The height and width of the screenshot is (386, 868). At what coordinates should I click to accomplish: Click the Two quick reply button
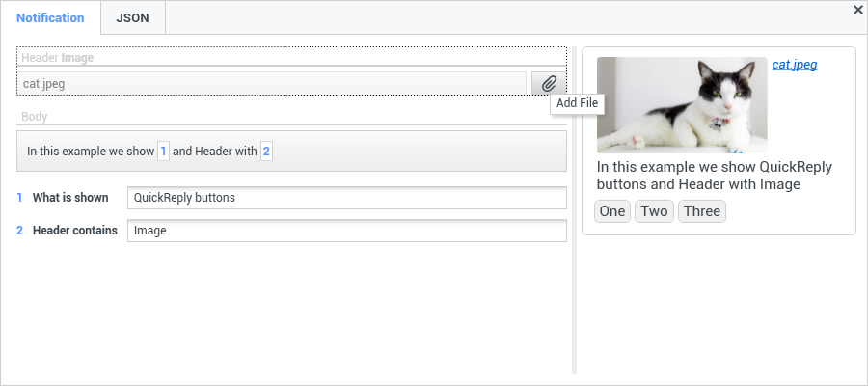pyautogui.click(x=654, y=211)
